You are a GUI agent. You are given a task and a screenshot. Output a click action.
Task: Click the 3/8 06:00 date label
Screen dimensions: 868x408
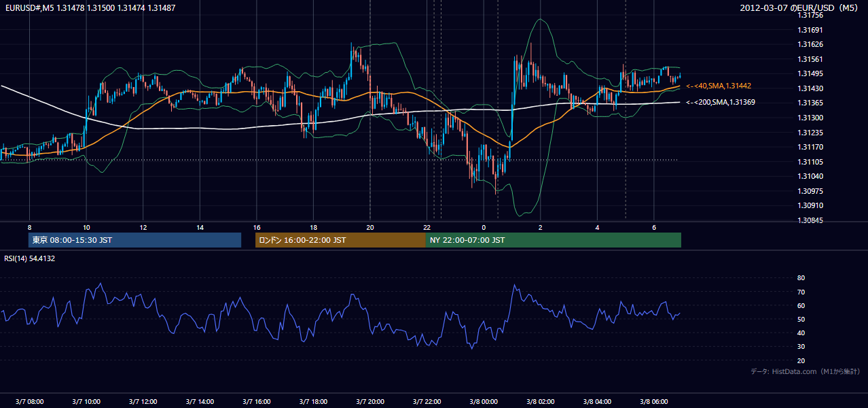654,402
